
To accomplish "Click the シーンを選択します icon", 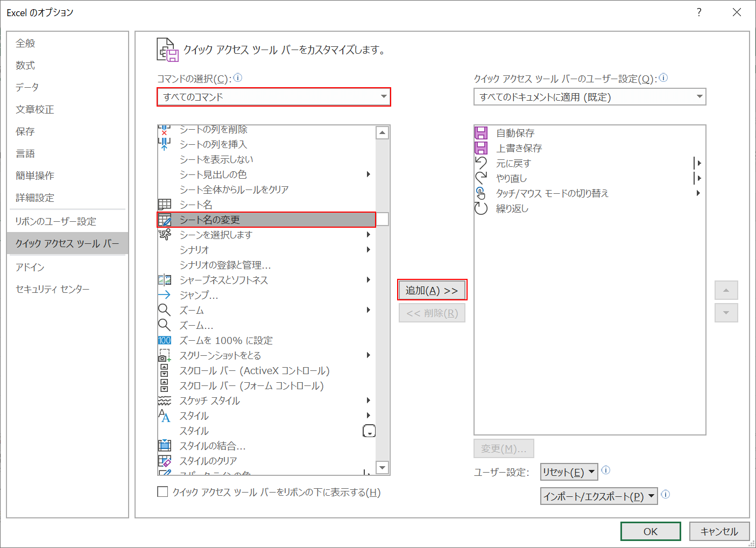I will point(165,235).
